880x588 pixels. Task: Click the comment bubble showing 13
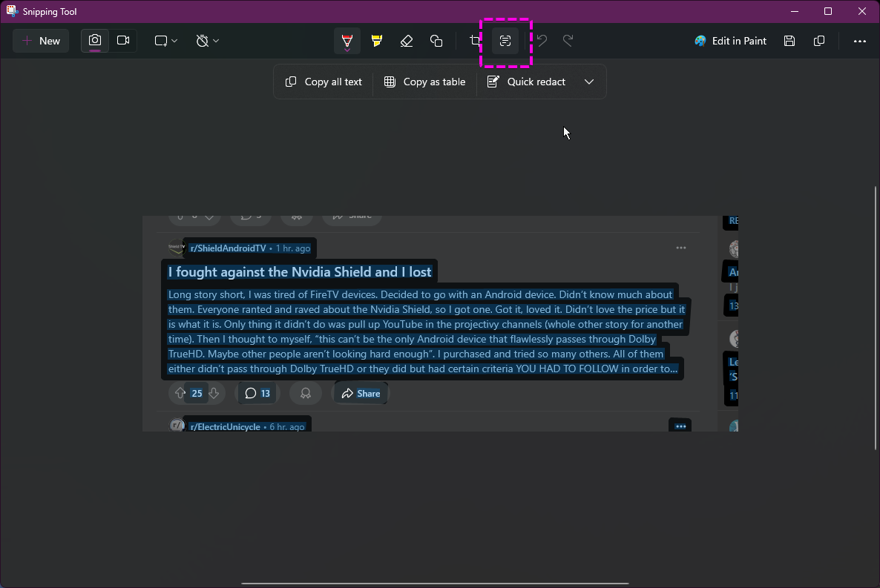click(x=257, y=393)
